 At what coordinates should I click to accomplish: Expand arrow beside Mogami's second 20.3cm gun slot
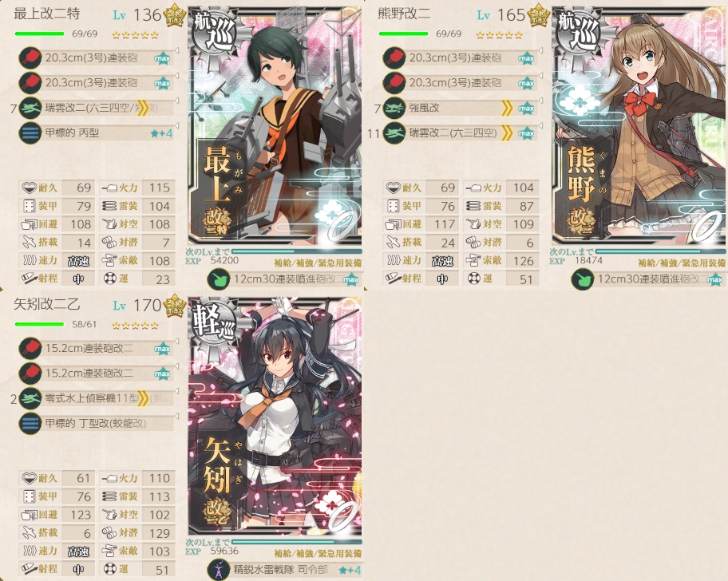coord(177,75)
